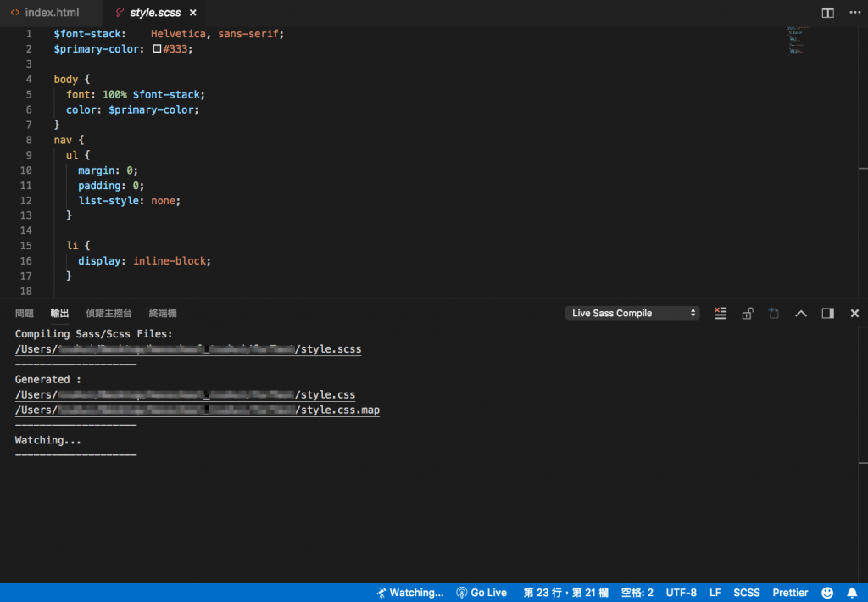868x602 pixels.
Task: Click the Watching... status bar item
Action: [x=409, y=593]
